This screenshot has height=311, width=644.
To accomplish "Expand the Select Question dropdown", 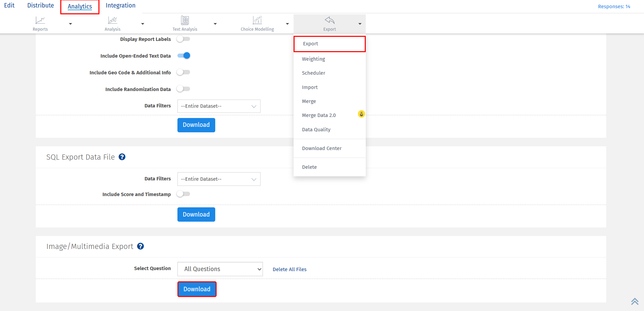I will click(x=220, y=269).
